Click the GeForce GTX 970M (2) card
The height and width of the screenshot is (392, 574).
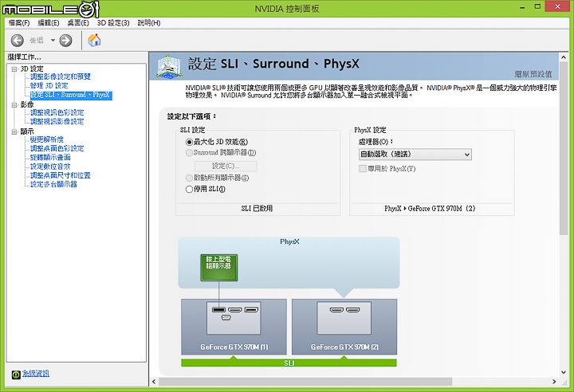tap(344, 327)
